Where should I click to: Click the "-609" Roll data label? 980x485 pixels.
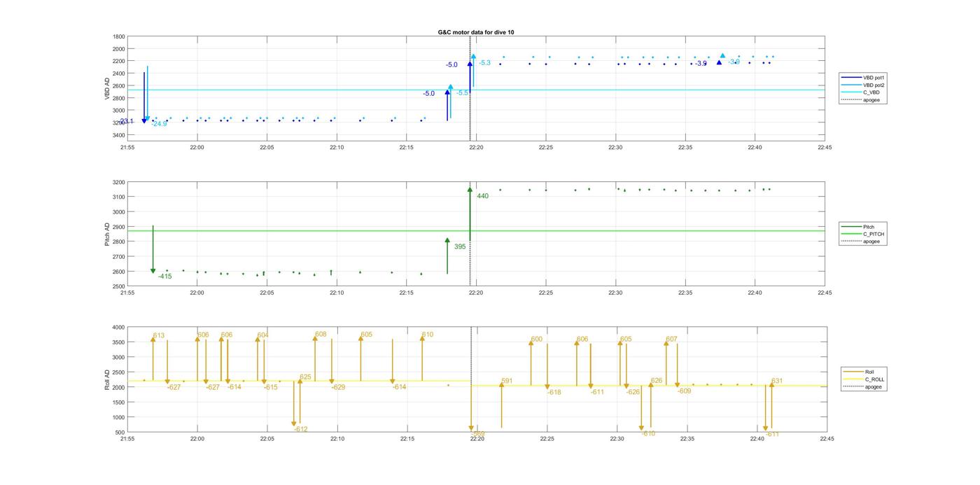click(x=685, y=391)
